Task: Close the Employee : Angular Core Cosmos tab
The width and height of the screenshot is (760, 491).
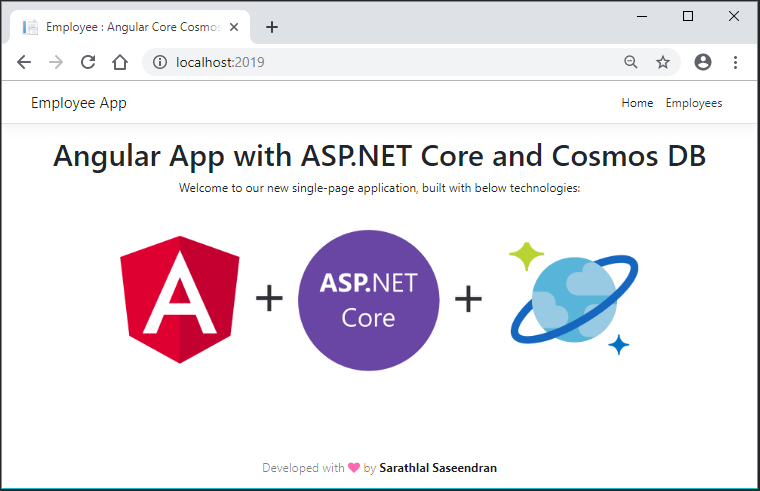Action: 234,27
